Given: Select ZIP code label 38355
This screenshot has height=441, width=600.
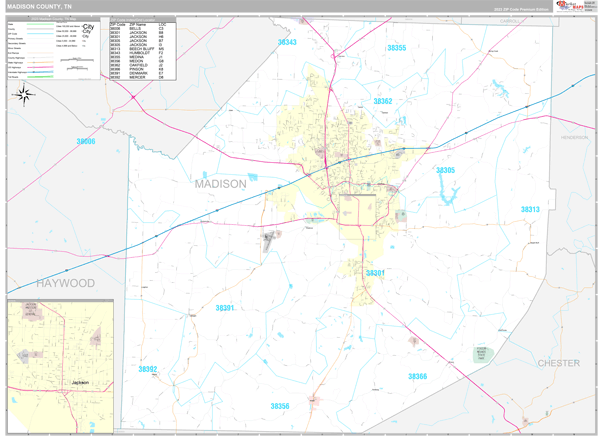Looking at the screenshot, I should [x=397, y=48].
